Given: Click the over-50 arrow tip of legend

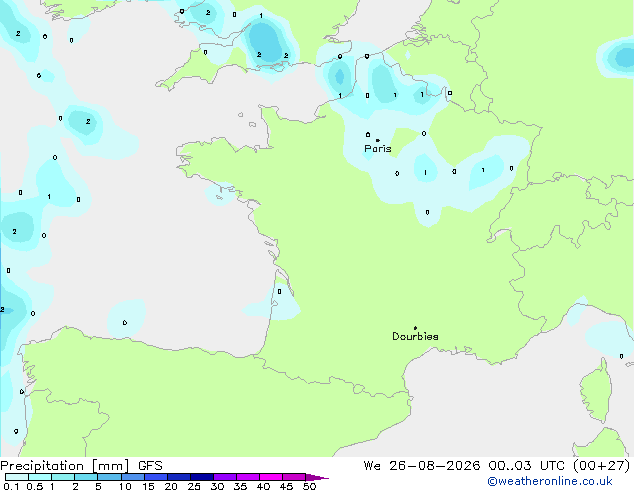Looking at the screenshot, I should [317, 477].
